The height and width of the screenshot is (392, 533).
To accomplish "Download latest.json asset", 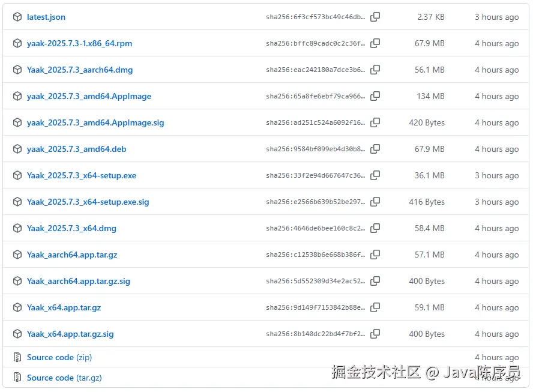I will click(x=46, y=17).
